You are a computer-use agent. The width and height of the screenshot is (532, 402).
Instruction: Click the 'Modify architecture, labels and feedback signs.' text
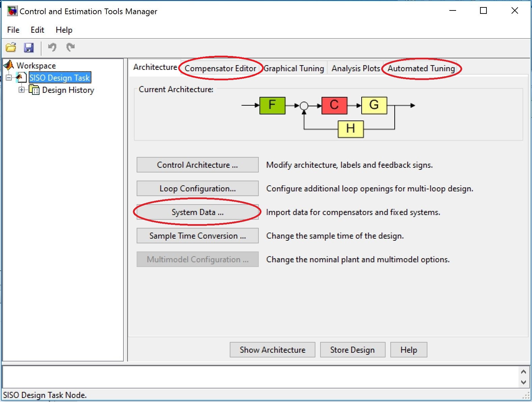[349, 165]
